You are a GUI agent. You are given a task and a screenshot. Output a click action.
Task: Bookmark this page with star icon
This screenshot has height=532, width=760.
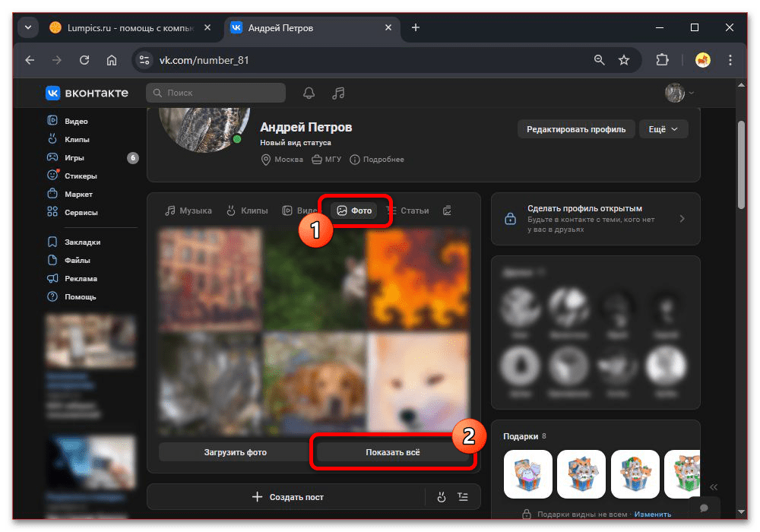click(624, 60)
